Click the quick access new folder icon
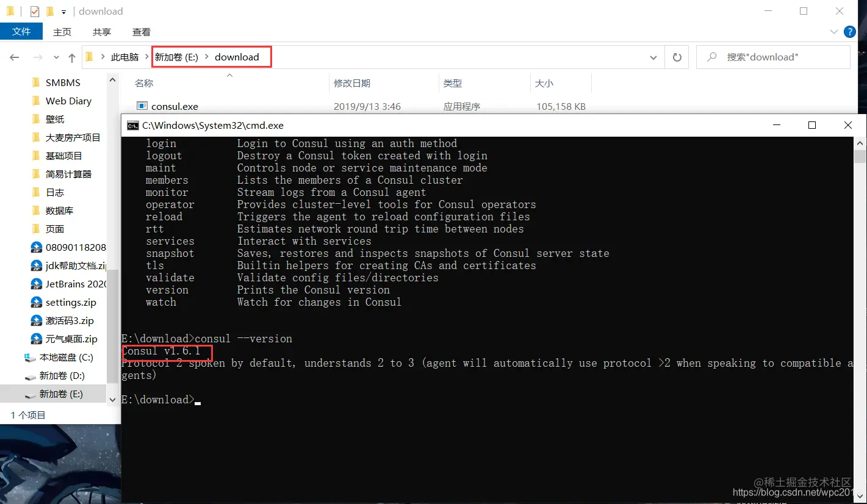Viewport: 867px width, 504px height. 50,11
